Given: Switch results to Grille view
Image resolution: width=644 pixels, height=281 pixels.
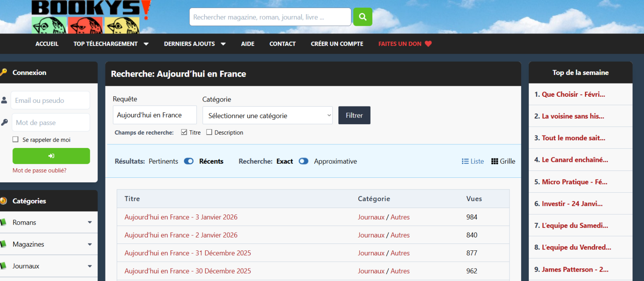Looking at the screenshot, I should (x=503, y=161).
